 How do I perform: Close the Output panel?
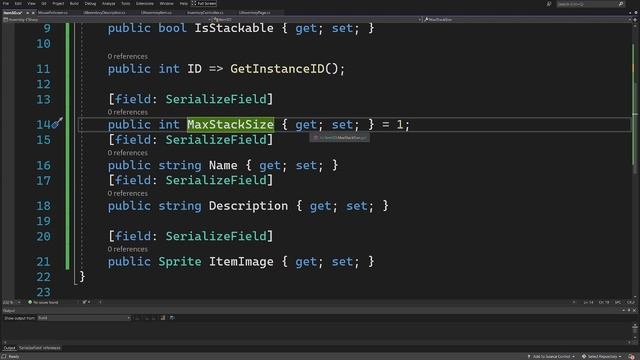click(634, 311)
